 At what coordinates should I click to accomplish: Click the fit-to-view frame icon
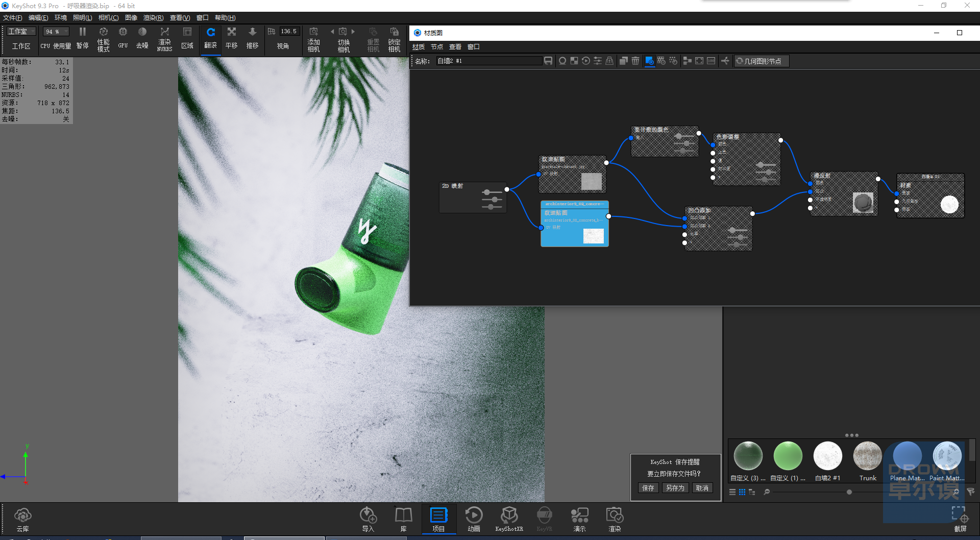[699, 61]
